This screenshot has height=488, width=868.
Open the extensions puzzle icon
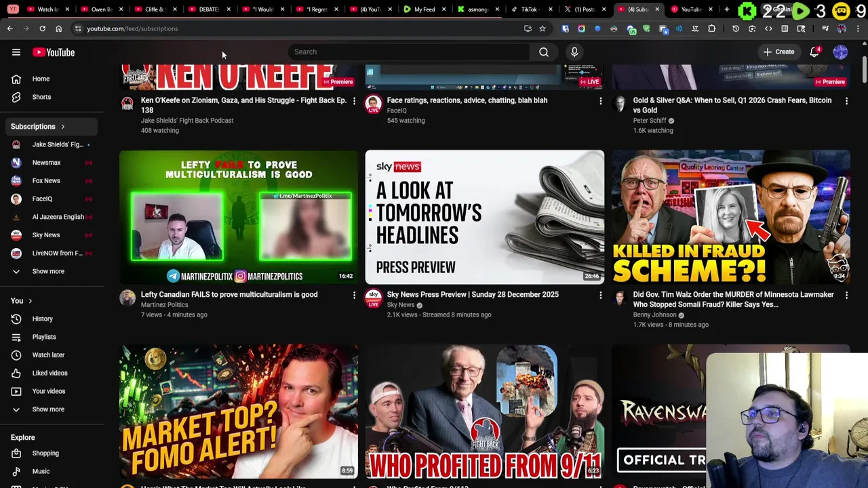coord(711,28)
